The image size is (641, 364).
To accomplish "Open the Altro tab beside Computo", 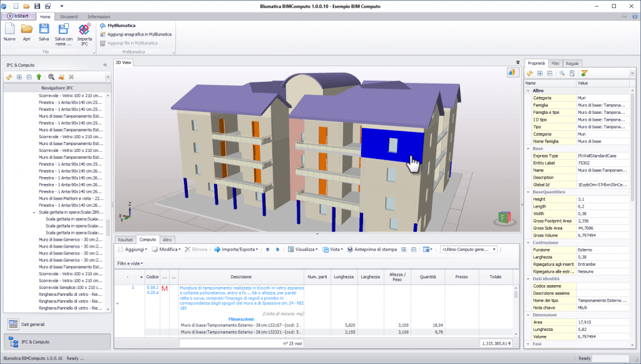I will click(x=167, y=240).
